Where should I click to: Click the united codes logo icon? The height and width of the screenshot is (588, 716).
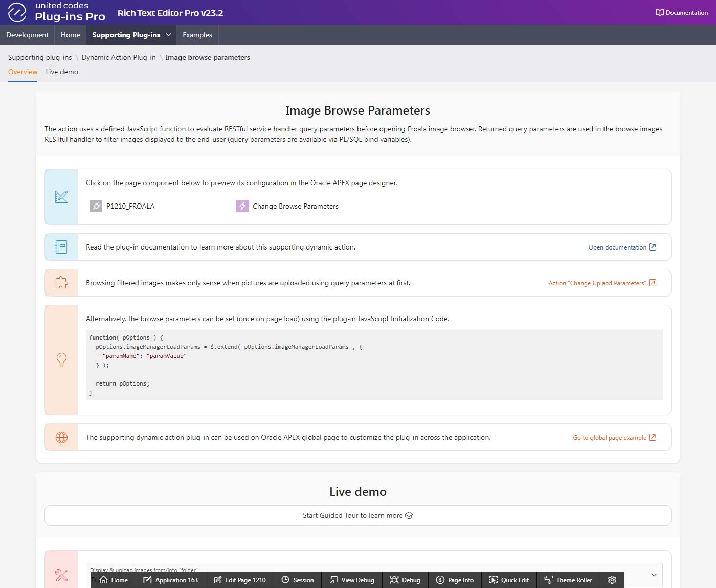point(17,12)
